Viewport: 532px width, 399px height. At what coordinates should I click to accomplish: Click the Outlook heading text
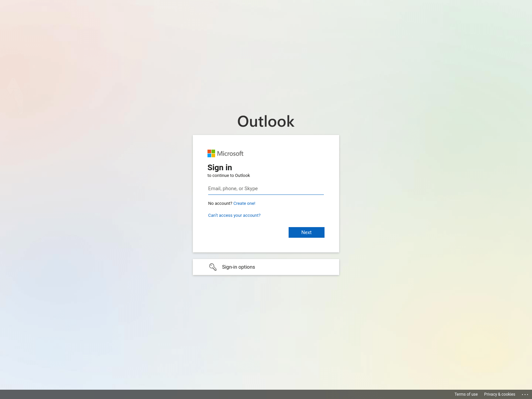266,121
